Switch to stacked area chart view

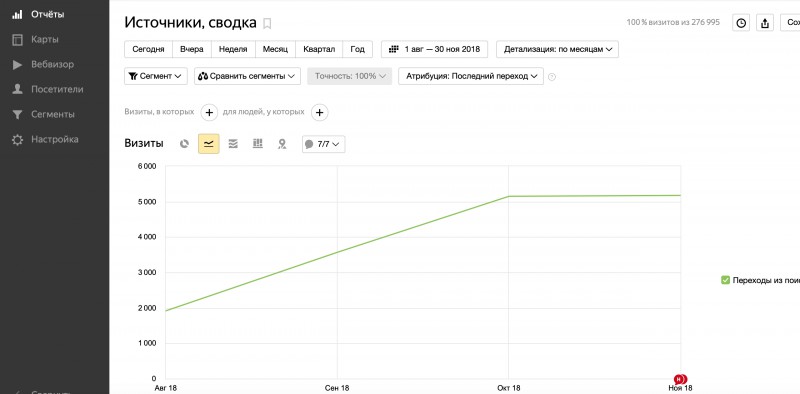click(233, 144)
